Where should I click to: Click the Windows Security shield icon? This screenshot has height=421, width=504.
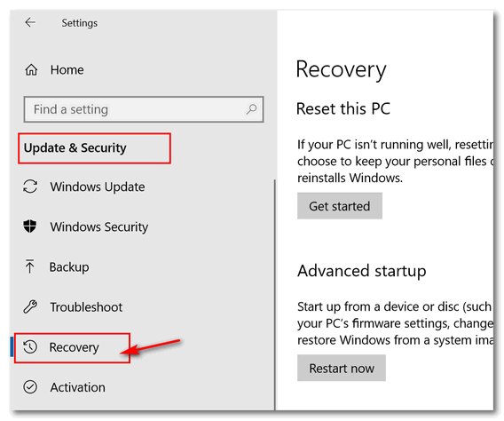pyautogui.click(x=30, y=226)
